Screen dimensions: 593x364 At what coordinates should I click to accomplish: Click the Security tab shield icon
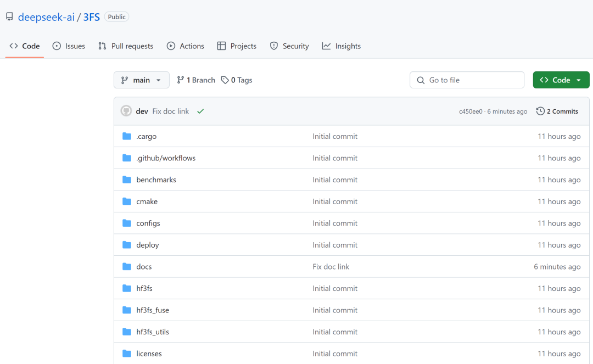coord(274,46)
